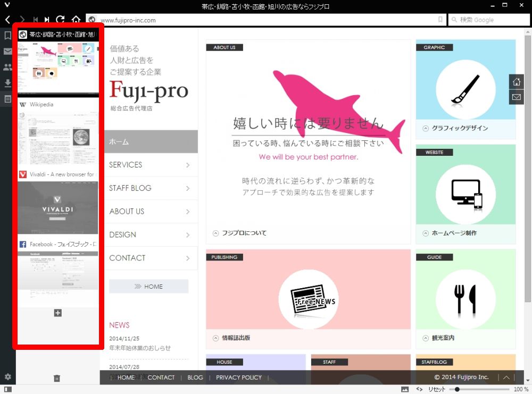Click the floating mail icon on page

click(x=517, y=97)
